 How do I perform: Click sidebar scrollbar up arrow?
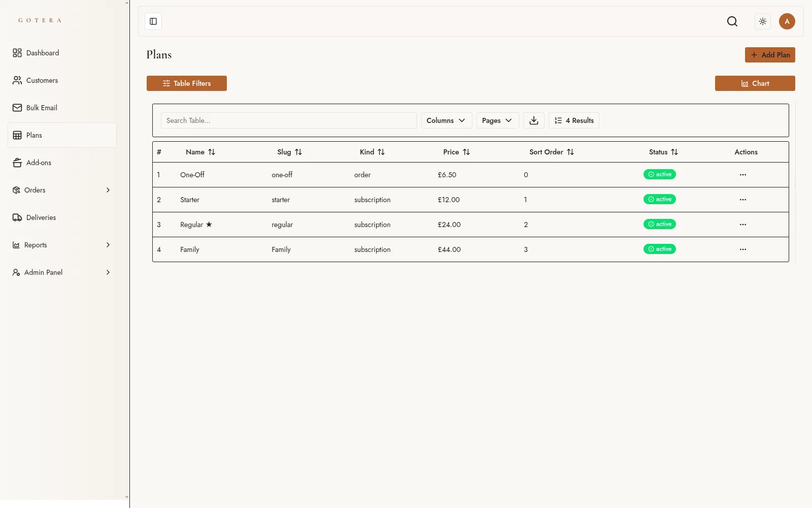pyautogui.click(x=127, y=3)
